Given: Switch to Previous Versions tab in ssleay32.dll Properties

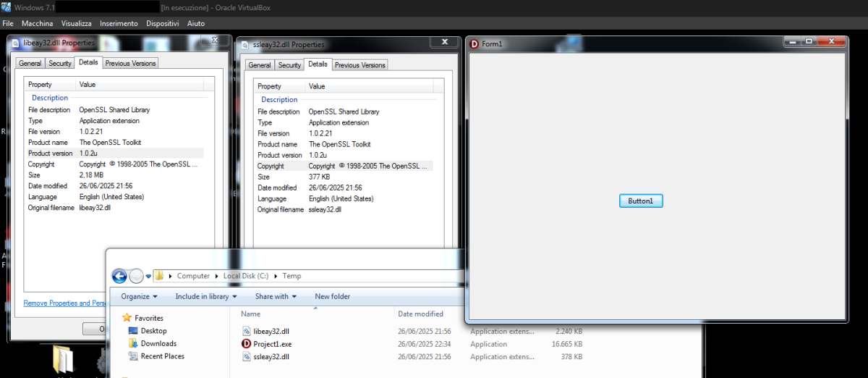Looking at the screenshot, I should [360, 65].
